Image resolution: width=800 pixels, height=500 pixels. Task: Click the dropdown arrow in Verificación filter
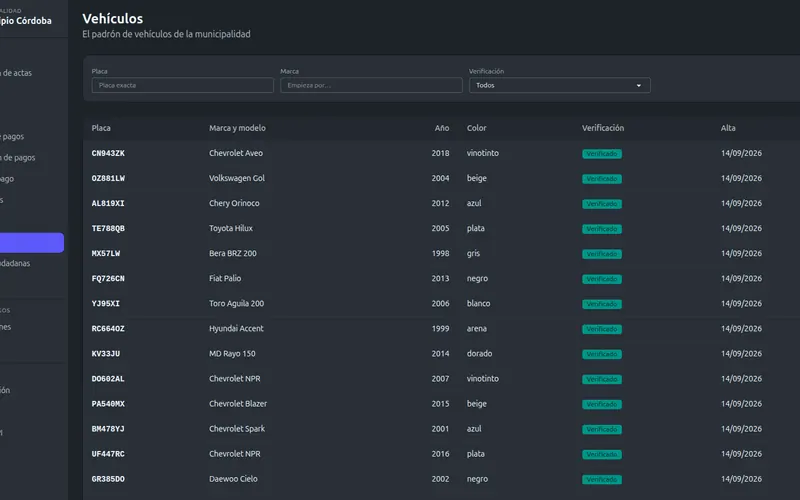pyautogui.click(x=639, y=86)
